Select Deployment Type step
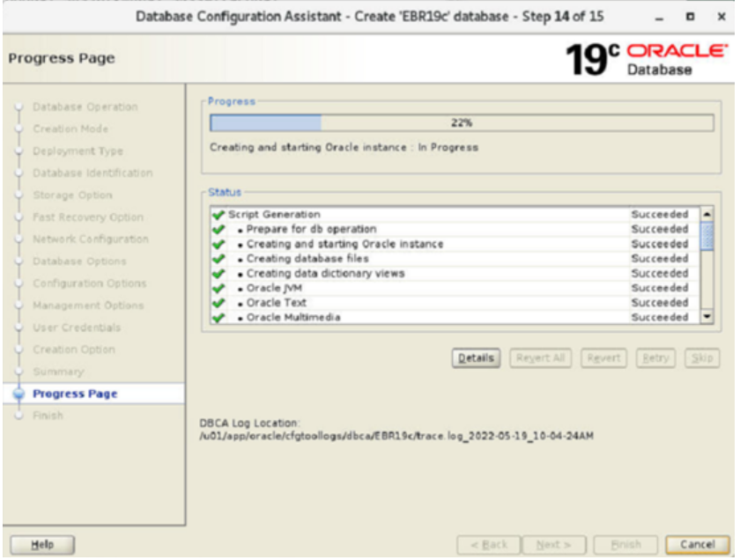The width and height of the screenshot is (740, 560). point(78,151)
